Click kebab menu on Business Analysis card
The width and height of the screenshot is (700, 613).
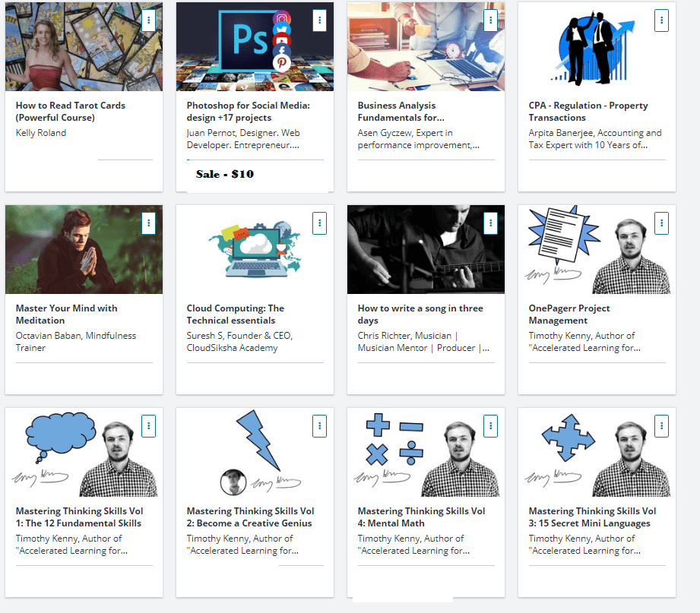491,21
